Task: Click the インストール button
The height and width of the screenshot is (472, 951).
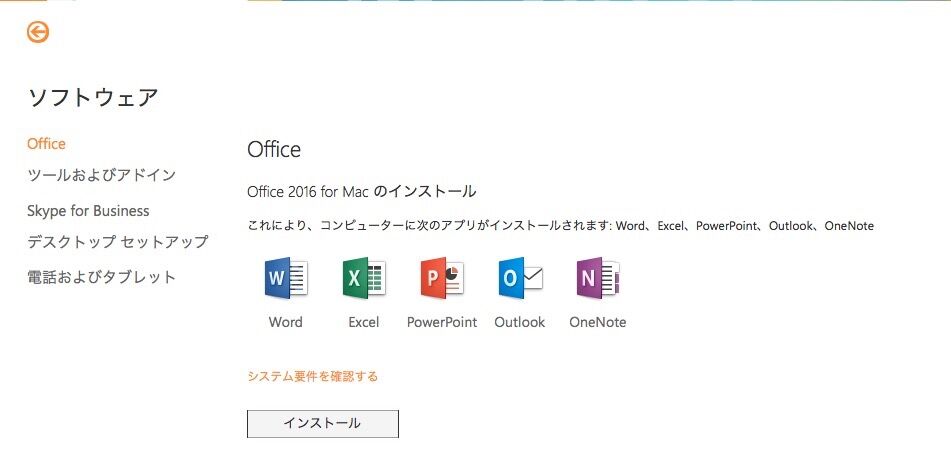Action: pyautogui.click(x=323, y=423)
